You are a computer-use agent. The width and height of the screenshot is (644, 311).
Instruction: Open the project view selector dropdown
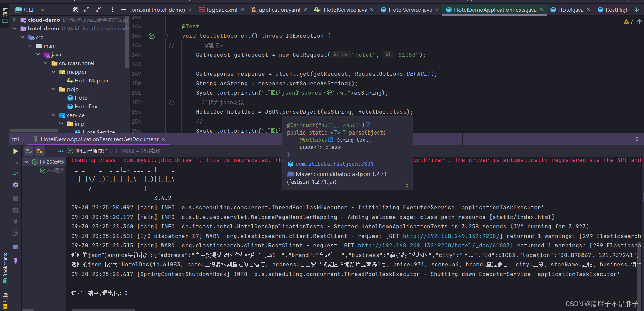42,10
